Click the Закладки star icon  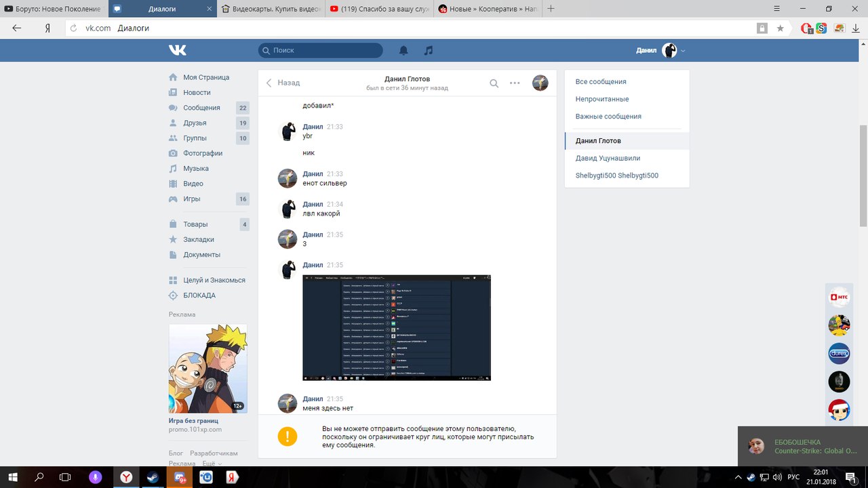(x=173, y=239)
